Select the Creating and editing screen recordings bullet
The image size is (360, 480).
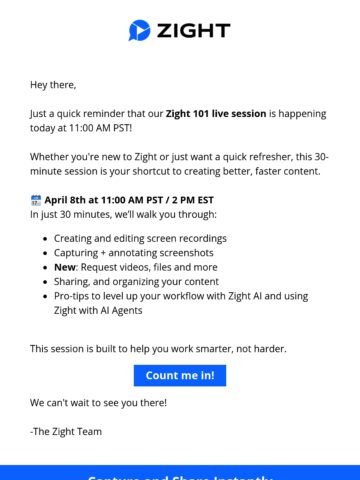(140, 238)
